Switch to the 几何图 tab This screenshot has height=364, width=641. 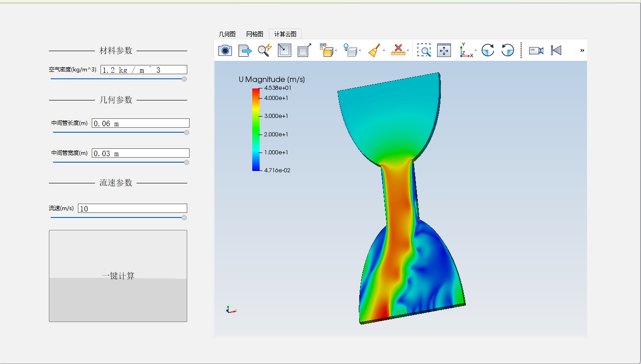pyautogui.click(x=227, y=34)
